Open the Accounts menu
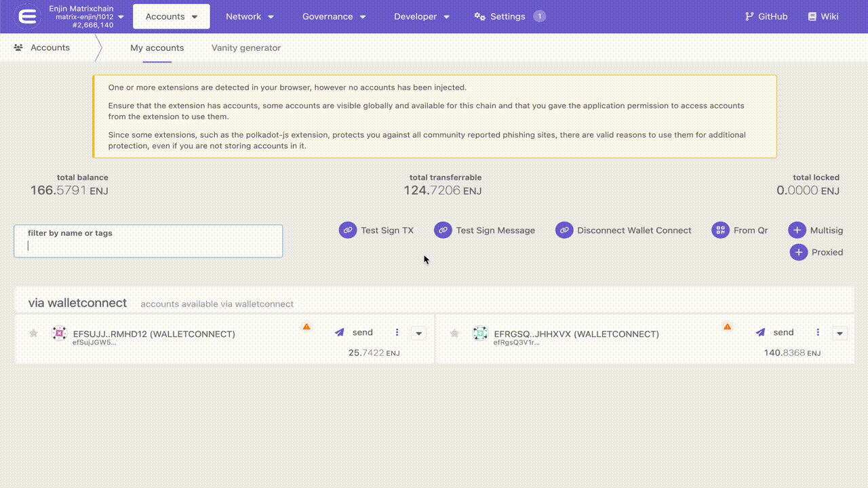 [172, 16]
